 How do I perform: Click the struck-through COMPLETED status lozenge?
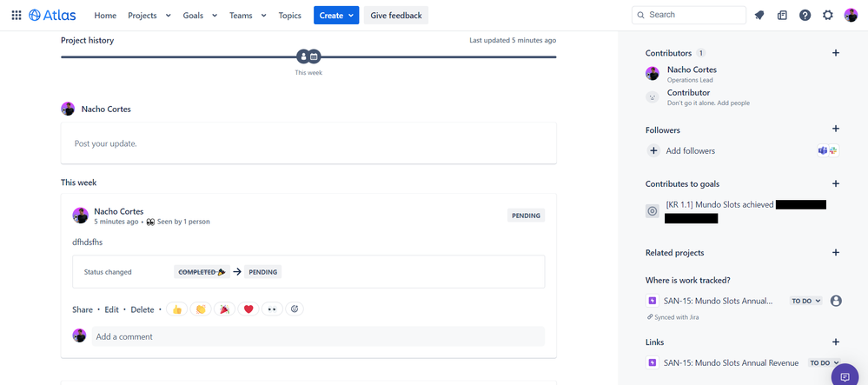(x=202, y=272)
